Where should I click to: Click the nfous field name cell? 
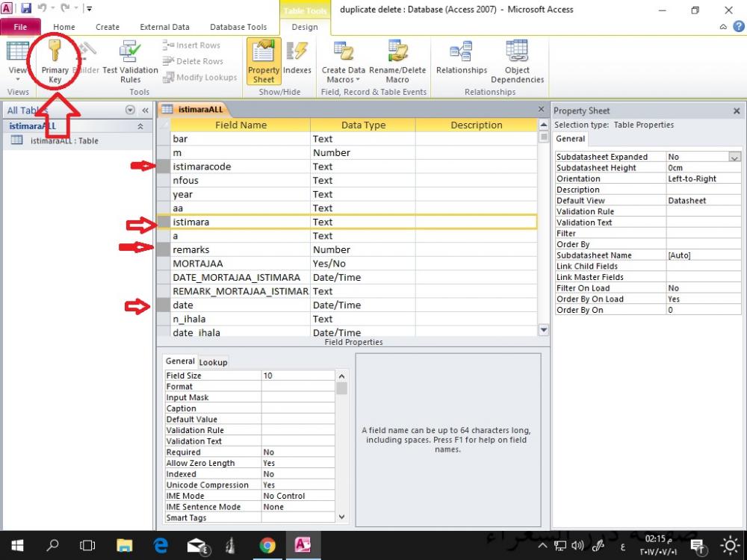(x=240, y=181)
